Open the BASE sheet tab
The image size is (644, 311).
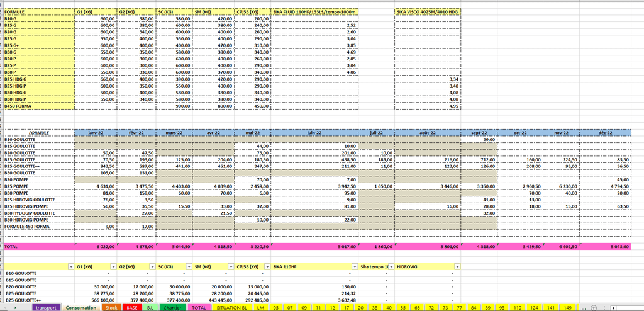pyautogui.click(x=132, y=308)
